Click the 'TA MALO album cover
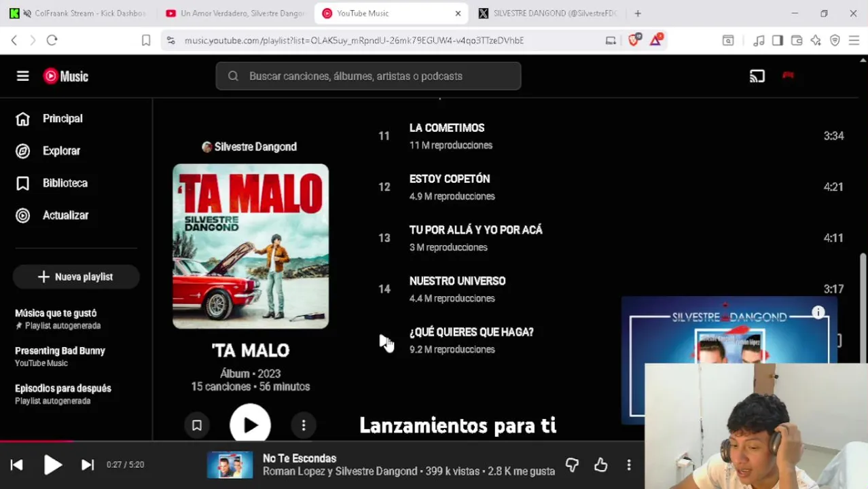 coord(251,246)
